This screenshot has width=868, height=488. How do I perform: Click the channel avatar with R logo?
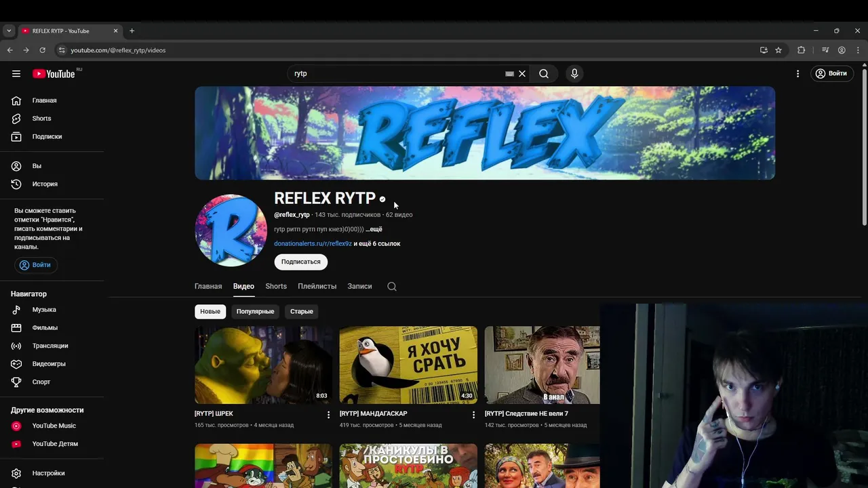231,230
